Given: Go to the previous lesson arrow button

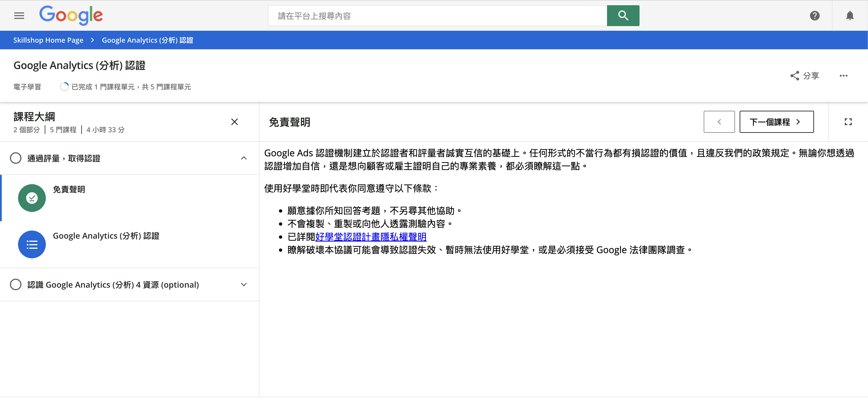Looking at the screenshot, I should (x=719, y=122).
